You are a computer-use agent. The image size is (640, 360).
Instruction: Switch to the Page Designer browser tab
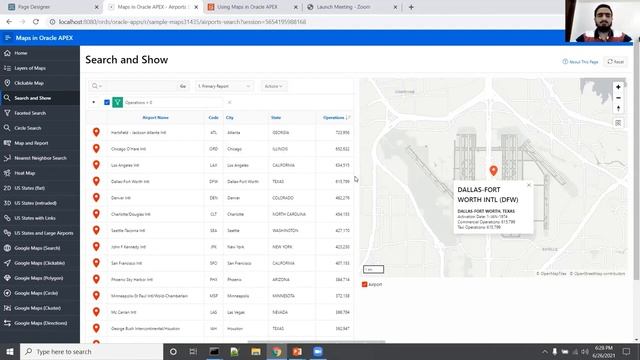click(x=52, y=7)
